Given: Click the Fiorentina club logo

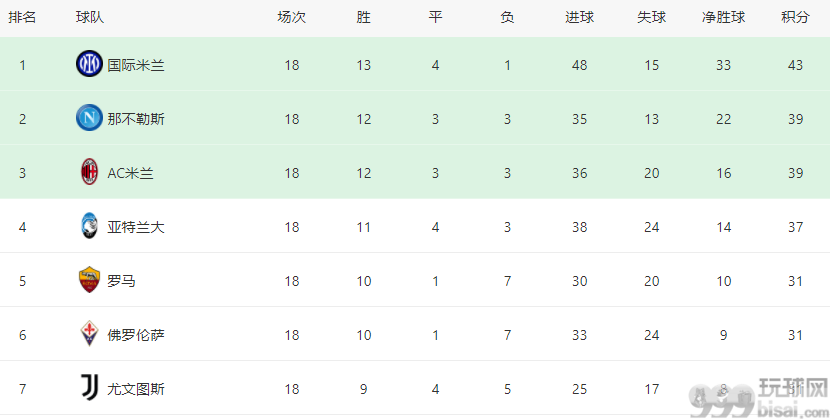Looking at the screenshot, I should (89, 334).
